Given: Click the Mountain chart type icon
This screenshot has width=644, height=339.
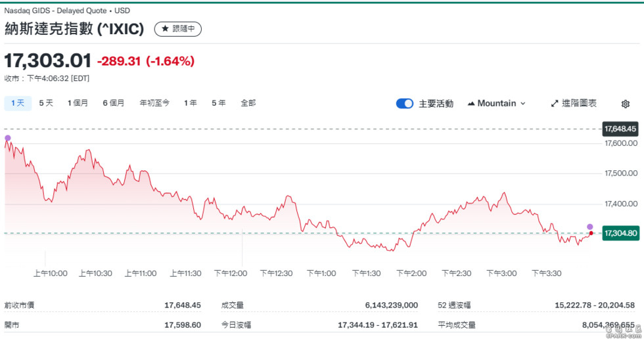Looking at the screenshot, I should tap(471, 103).
